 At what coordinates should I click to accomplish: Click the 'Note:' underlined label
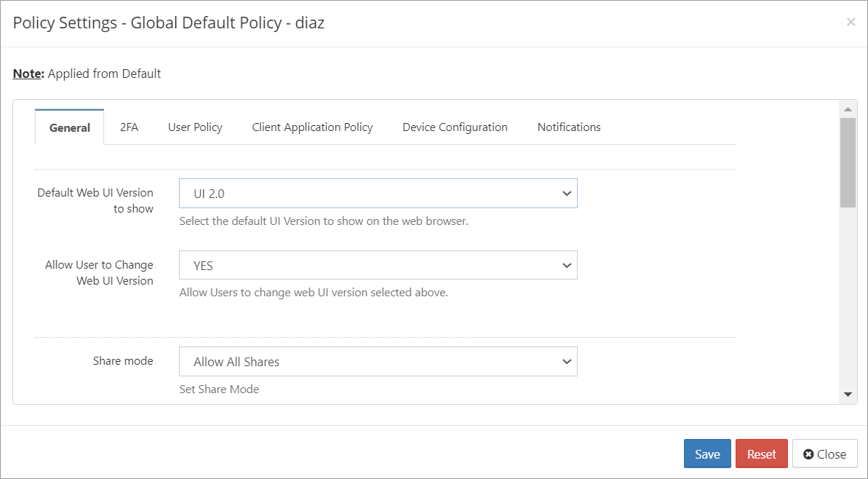tap(28, 74)
